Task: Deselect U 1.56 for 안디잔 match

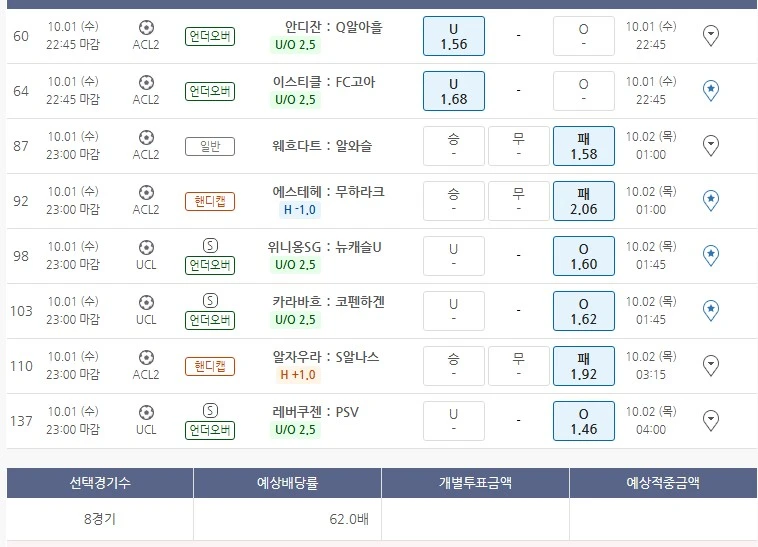Action: [453, 36]
